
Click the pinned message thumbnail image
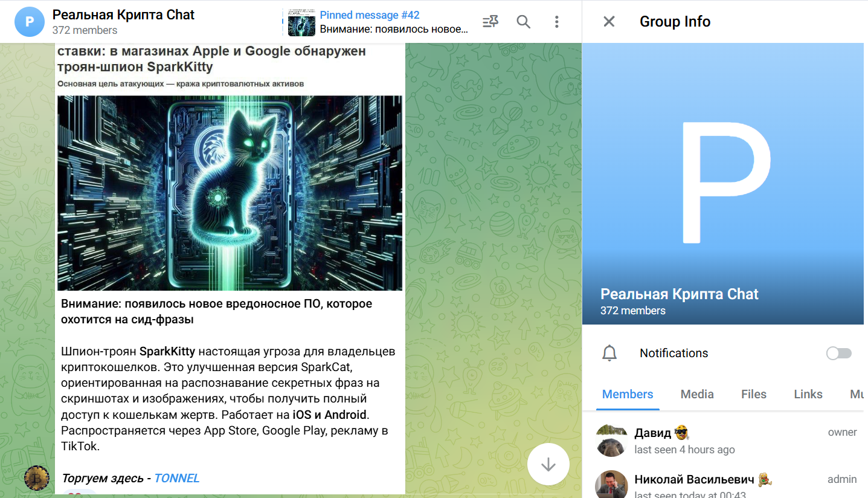[301, 22]
